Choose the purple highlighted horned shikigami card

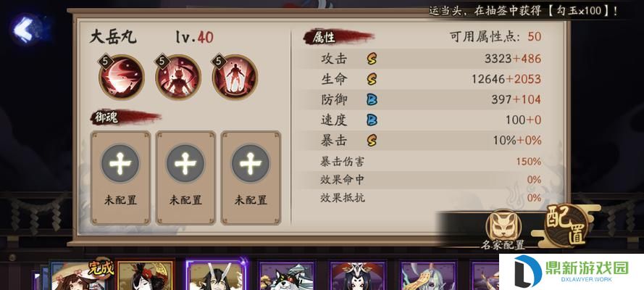[x=216, y=274]
